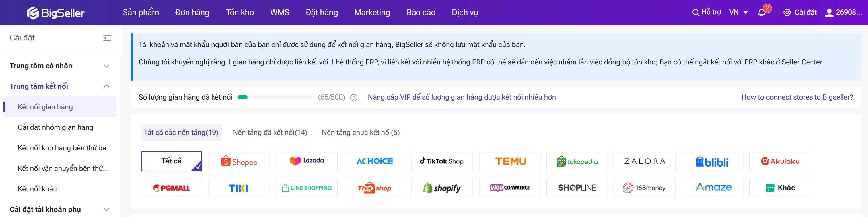Viewport: 868px width, 217px height.
Task: Collapse Trung tâm kết nối section
Action: [106, 86]
